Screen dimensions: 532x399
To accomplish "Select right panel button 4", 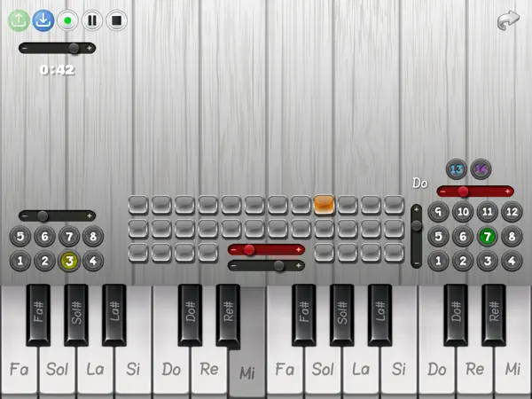I will pyautogui.click(x=512, y=261).
